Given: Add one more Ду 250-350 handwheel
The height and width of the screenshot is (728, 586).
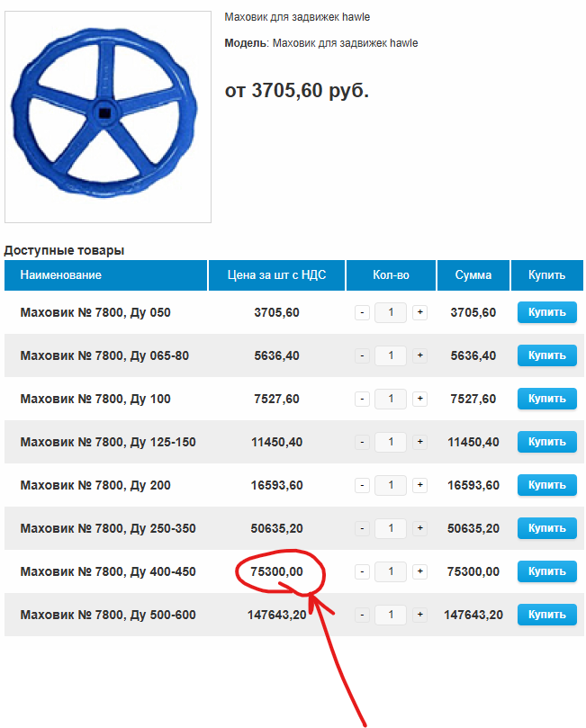Looking at the screenshot, I should (x=419, y=528).
